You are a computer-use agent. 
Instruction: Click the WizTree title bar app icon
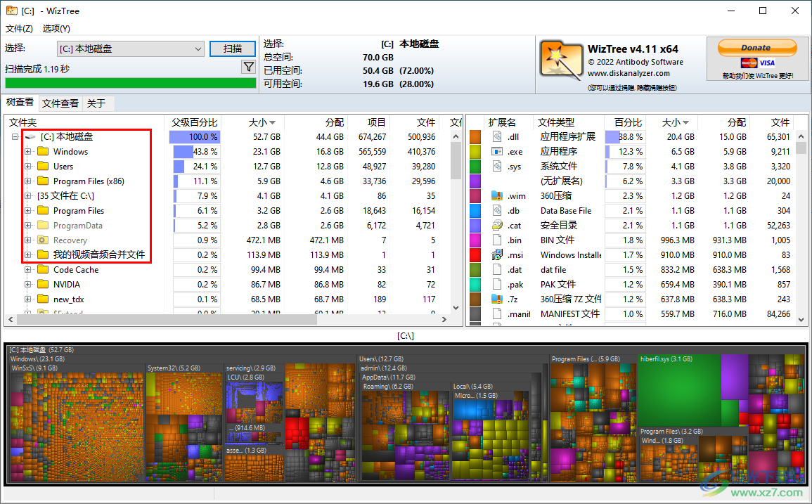(11, 11)
